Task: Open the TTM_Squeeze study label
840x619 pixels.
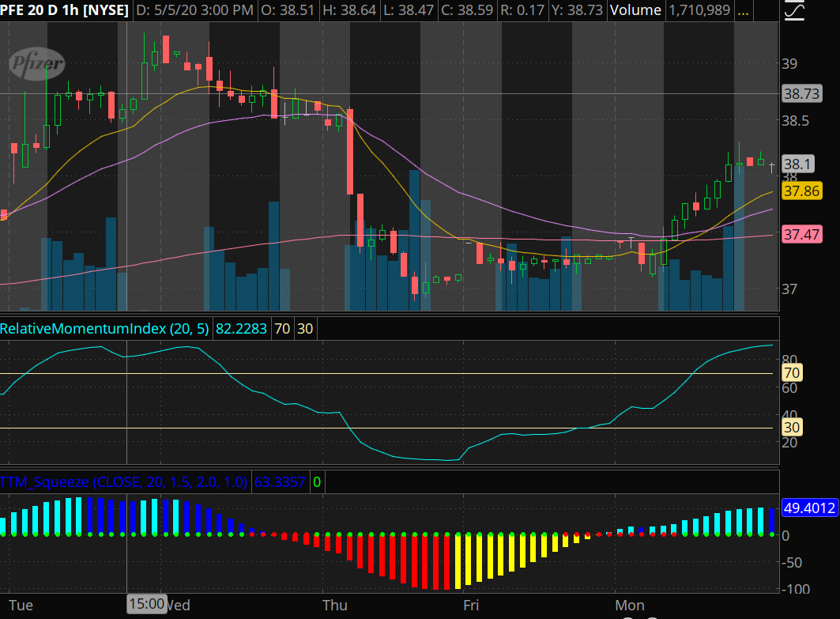Action: 124,481
